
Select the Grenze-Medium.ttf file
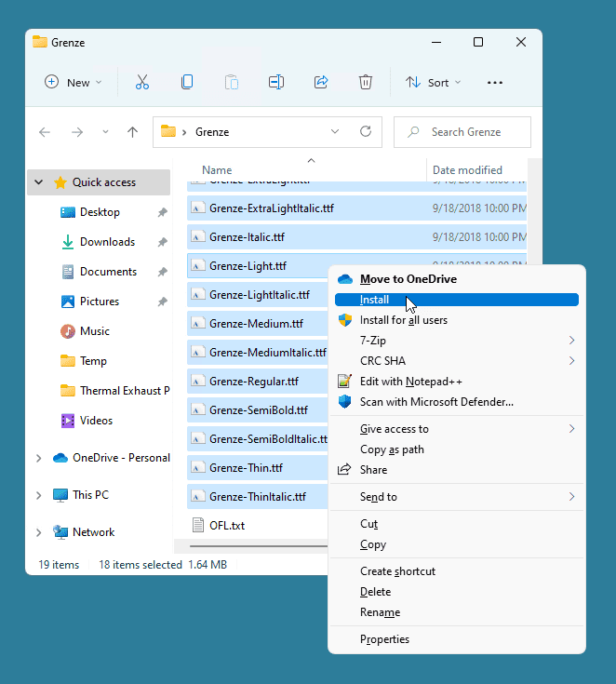[x=258, y=324]
